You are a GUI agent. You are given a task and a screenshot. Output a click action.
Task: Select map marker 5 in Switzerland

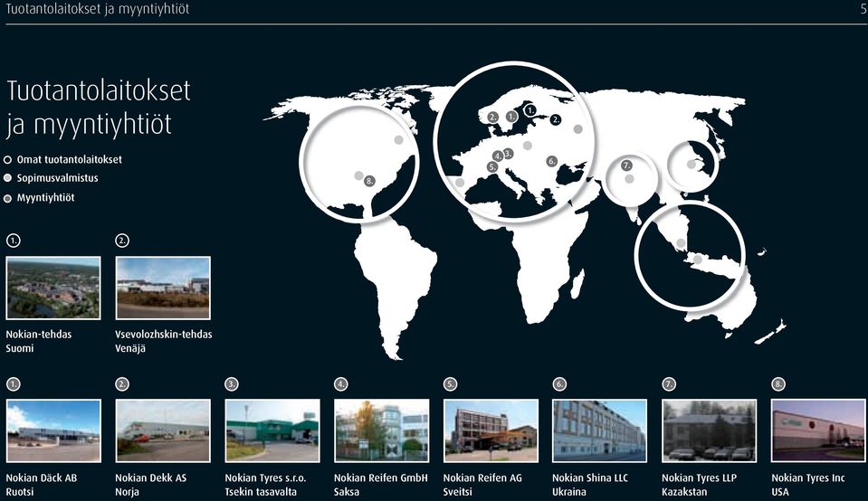[x=492, y=166]
